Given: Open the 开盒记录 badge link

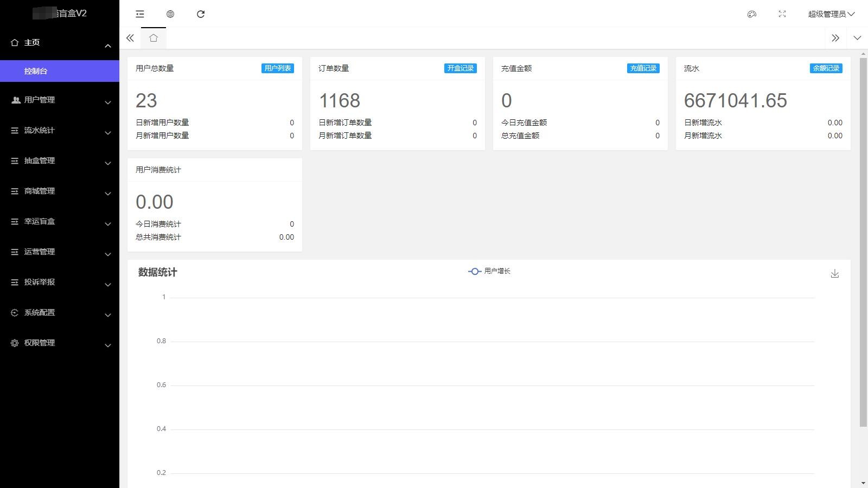Looking at the screenshot, I should click(x=460, y=68).
